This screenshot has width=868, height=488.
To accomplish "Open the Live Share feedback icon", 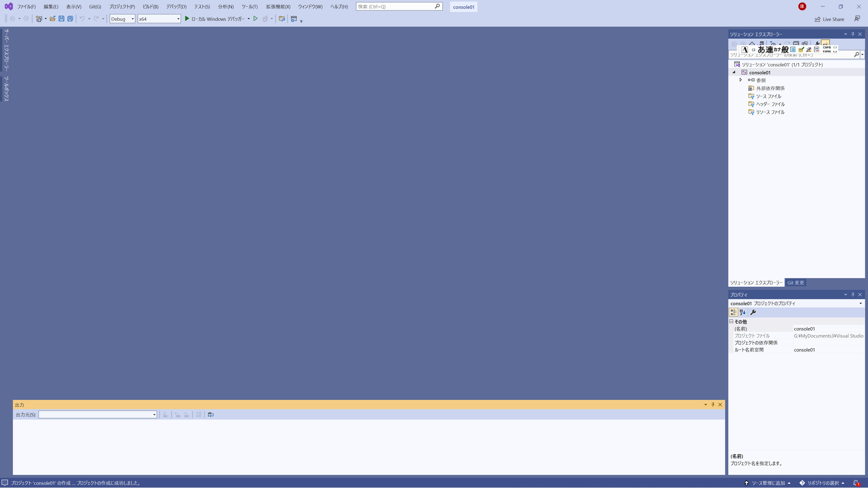I will tap(857, 19).
